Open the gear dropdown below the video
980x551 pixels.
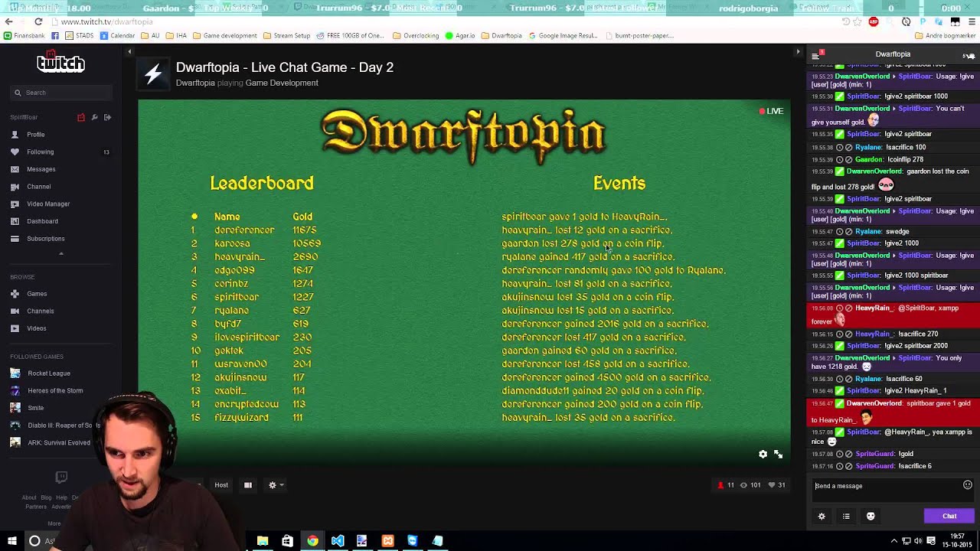275,485
